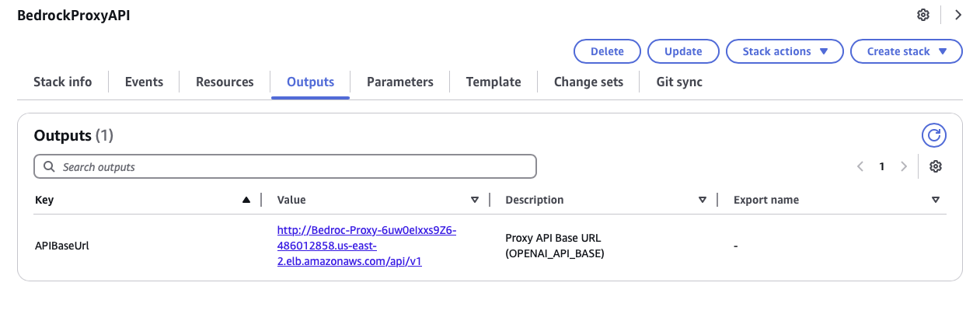Expand the Create stack dropdown

906,51
